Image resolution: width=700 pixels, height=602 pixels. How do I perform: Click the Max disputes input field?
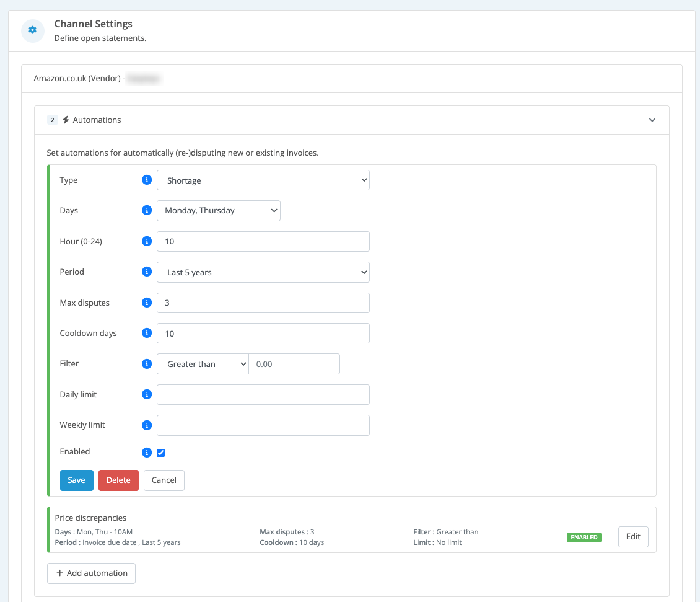263,303
